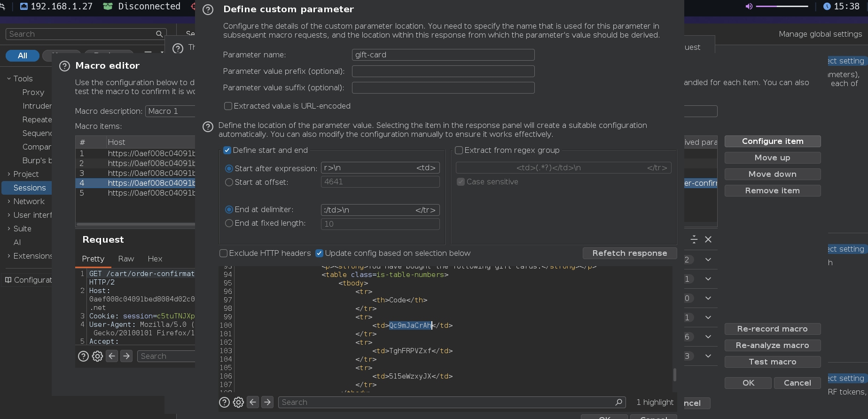Click magnifier in settings search box

click(159, 34)
